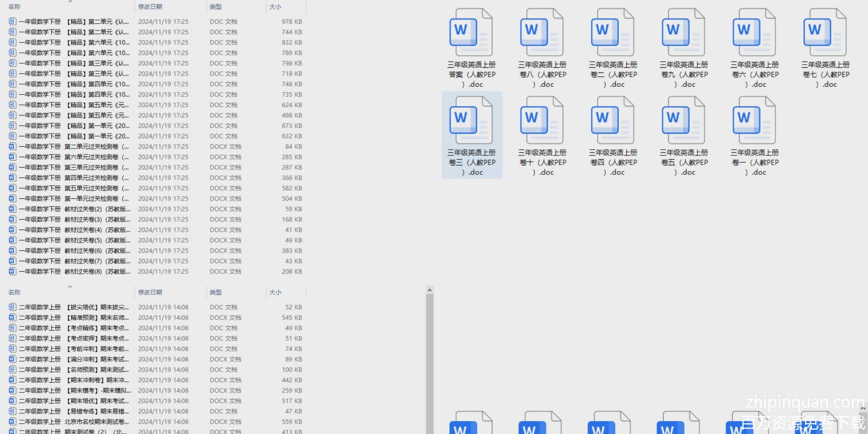Click the 三年级英语上册 卷一 Word file icon

click(754, 121)
